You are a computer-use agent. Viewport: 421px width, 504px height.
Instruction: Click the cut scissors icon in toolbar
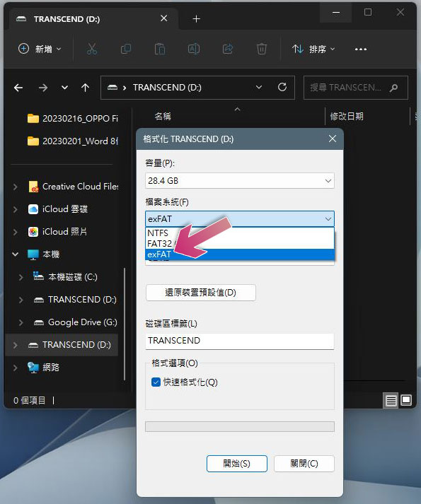point(92,49)
